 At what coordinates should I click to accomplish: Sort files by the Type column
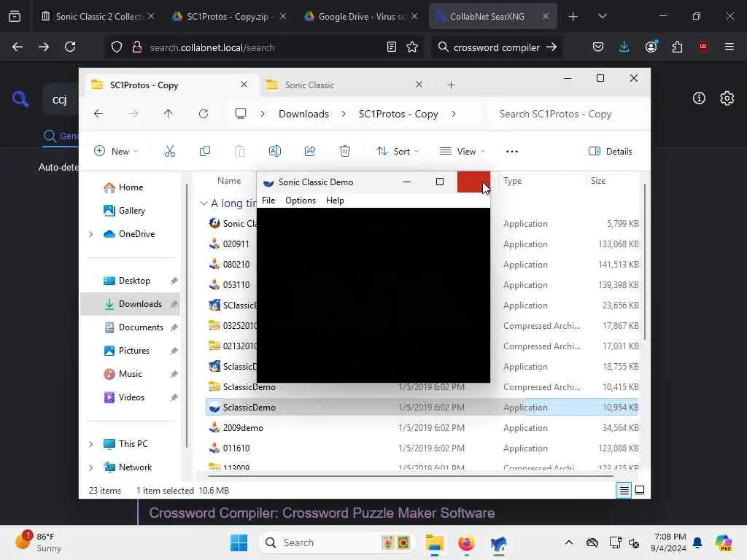coord(513,181)
